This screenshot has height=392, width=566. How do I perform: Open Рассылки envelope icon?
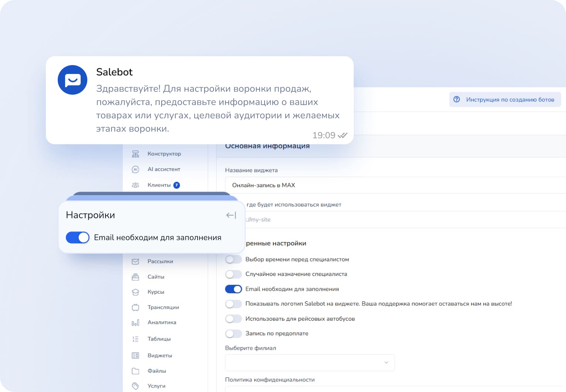point(135,261)
